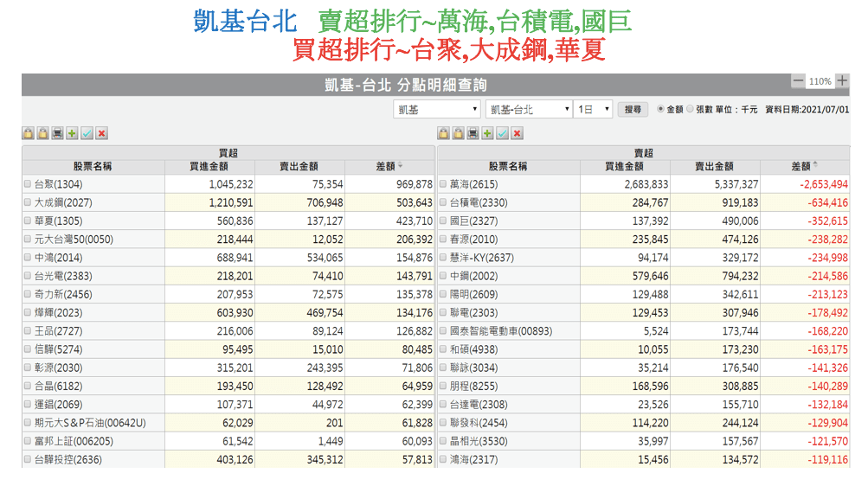Click the 110% zoom level field
868x486 pixels.
pos(820,81)
